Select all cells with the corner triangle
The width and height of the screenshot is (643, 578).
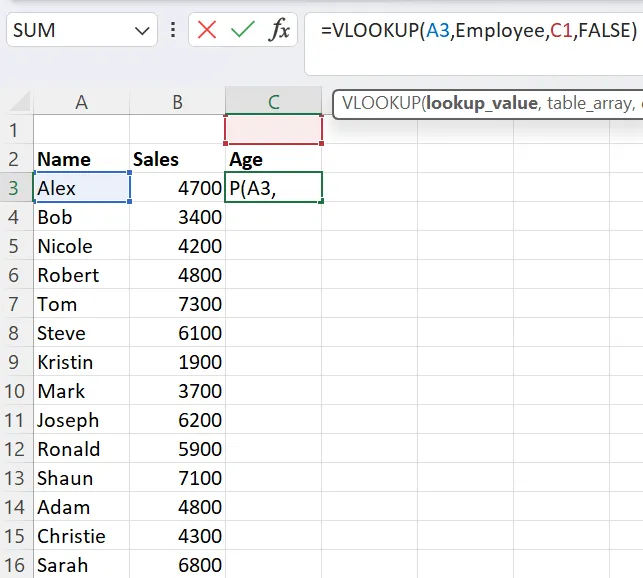coord(19,102)
